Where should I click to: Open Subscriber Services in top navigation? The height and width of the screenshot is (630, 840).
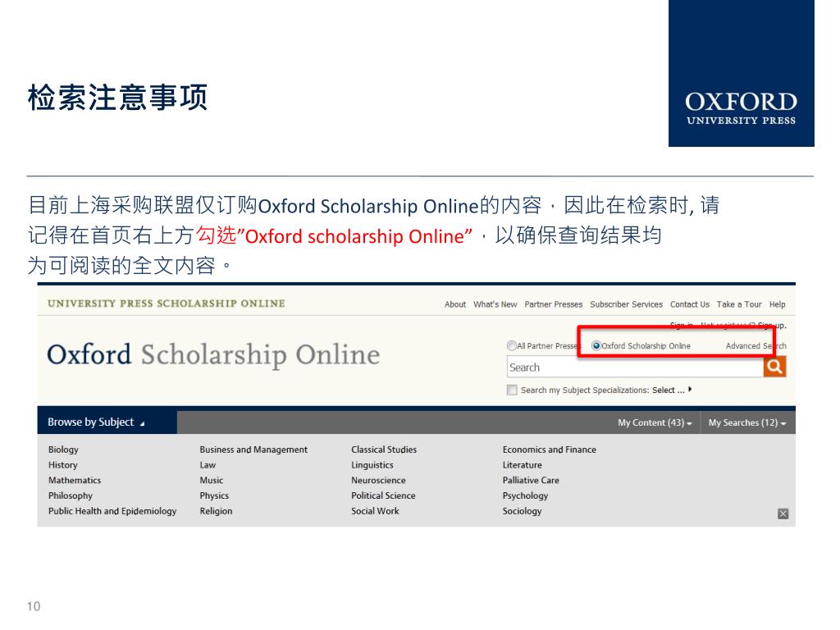(x=626, y=304)
